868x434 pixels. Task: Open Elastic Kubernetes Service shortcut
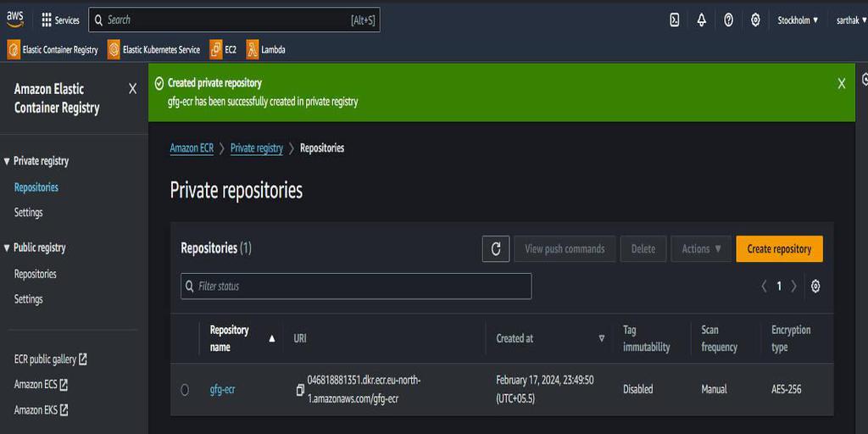[x=154, y=50]
